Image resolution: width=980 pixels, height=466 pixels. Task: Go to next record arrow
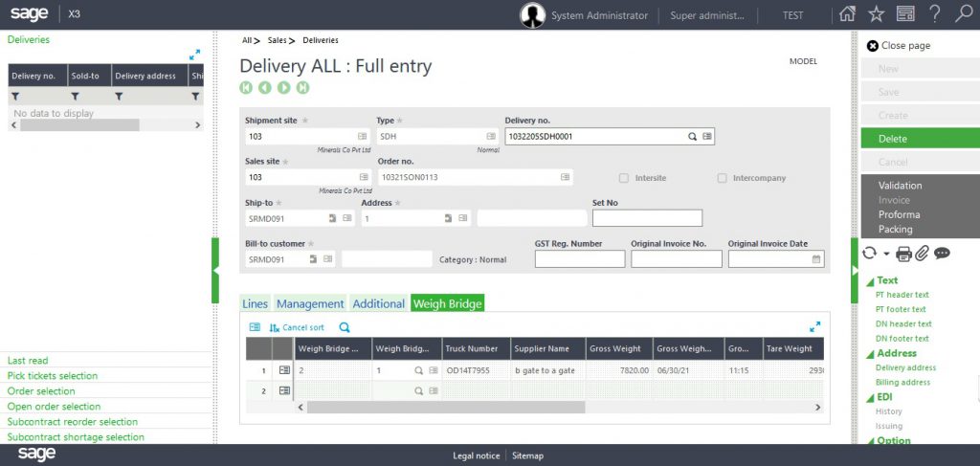283,87
